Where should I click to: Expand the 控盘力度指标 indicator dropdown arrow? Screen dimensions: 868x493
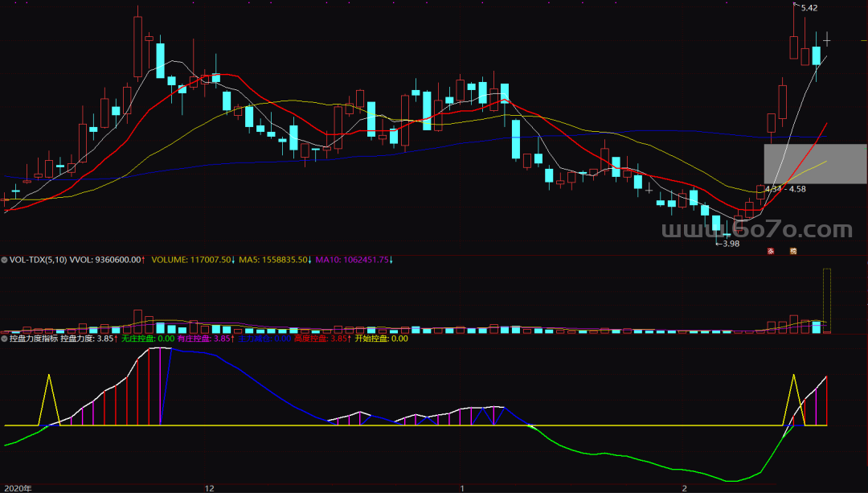[x=5, y=339]
